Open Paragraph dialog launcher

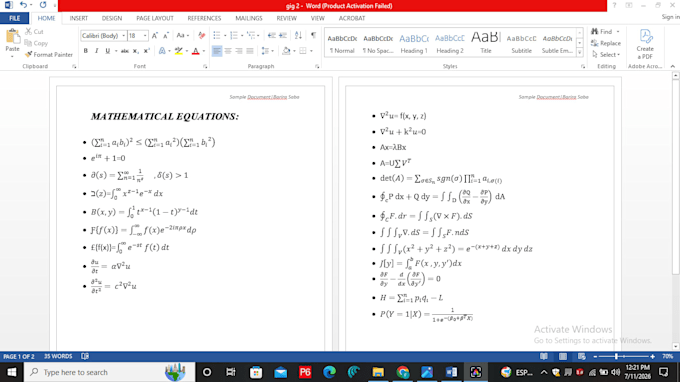(x=317, y=66)
